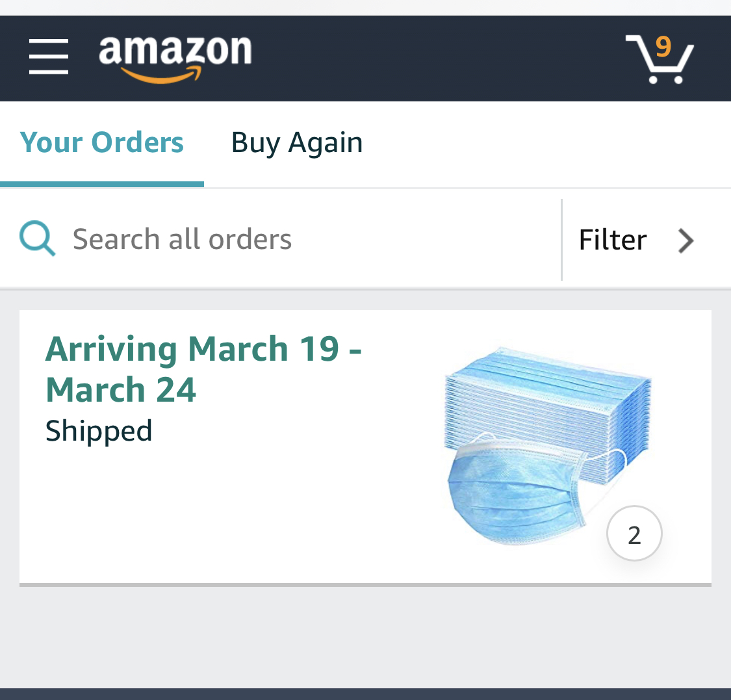Click the Shipped status text
Screen dimensions: 731x700
click(99, 431)
